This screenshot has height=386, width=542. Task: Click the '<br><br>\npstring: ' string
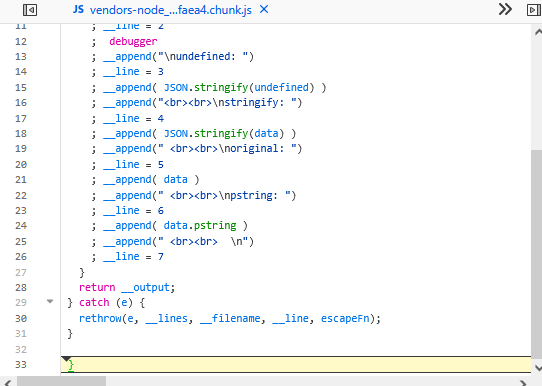pos(224,196)
